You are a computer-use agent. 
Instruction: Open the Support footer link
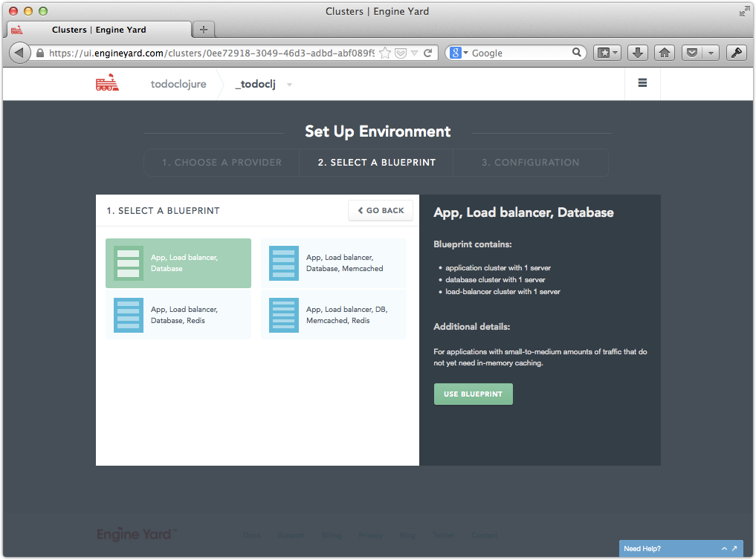point(291,535)
